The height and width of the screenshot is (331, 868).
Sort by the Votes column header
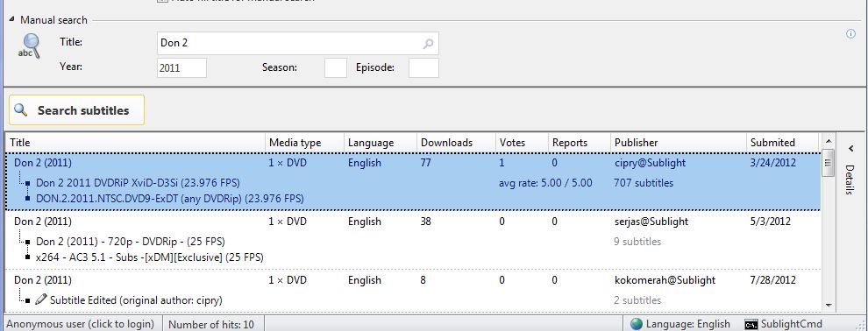coord(522,143)
